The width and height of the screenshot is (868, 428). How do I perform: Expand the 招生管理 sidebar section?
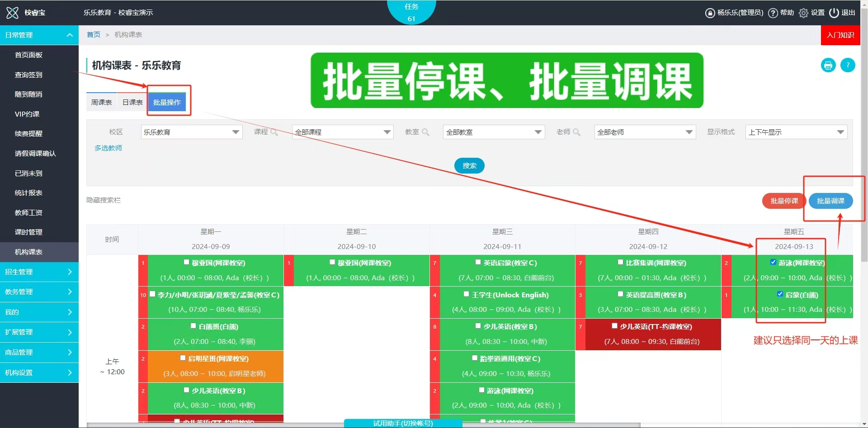pos(39,272)
